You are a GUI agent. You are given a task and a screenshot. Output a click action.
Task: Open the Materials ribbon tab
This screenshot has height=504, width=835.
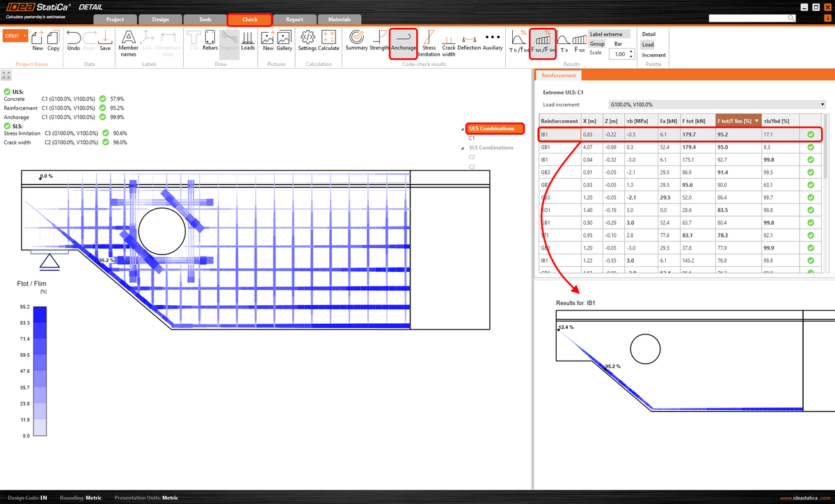[x=340, y=19]
